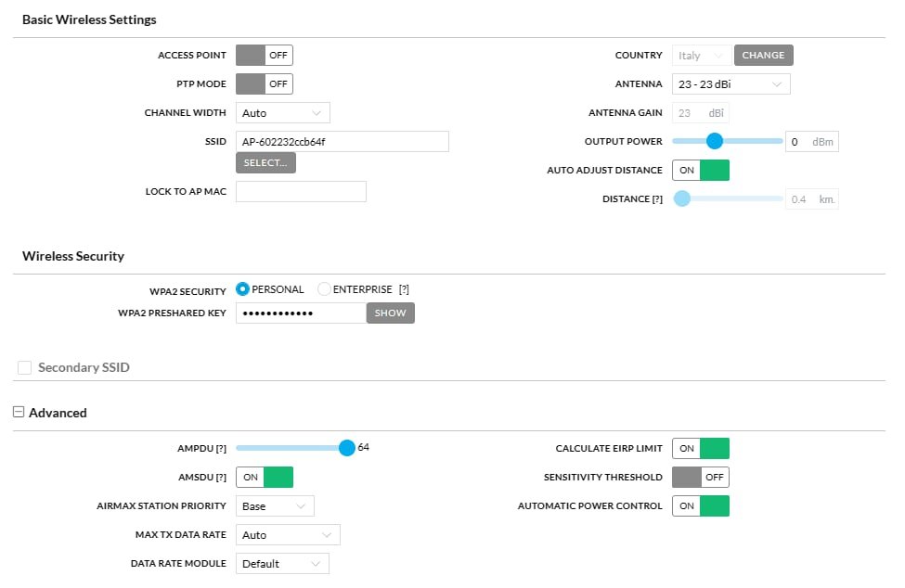905x588 pixels.
Task: Open the Antenna selection dropdown
Action: pyautogui.click(x=730, y=84)
